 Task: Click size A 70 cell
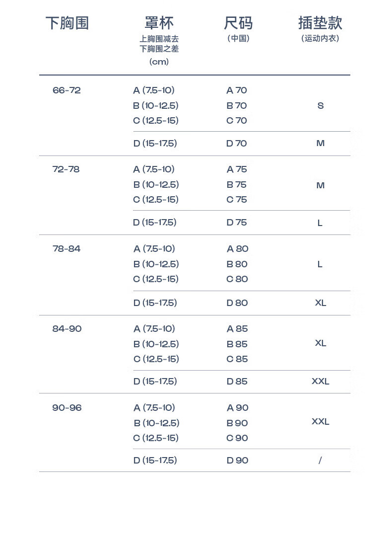[x=237, y=90]
